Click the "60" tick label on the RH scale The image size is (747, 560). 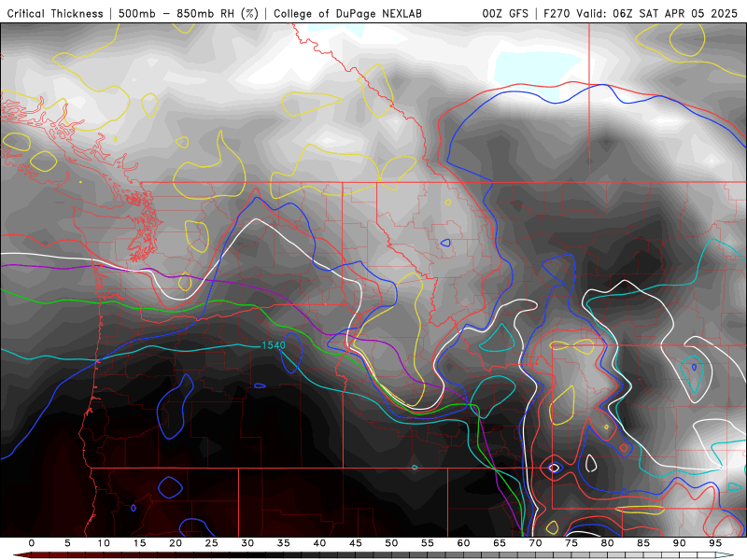[463, 543]
